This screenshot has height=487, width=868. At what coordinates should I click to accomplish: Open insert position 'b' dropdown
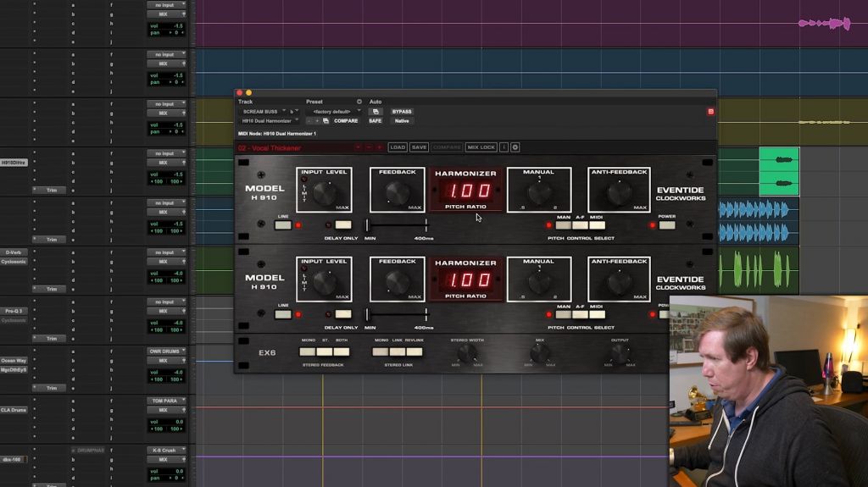294,112
